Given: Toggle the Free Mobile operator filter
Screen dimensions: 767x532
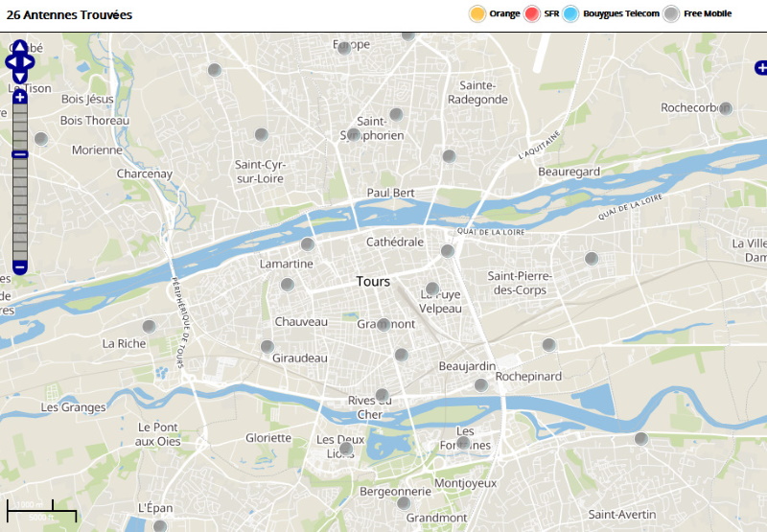Looking at the screenshot, I should point(672,13).
